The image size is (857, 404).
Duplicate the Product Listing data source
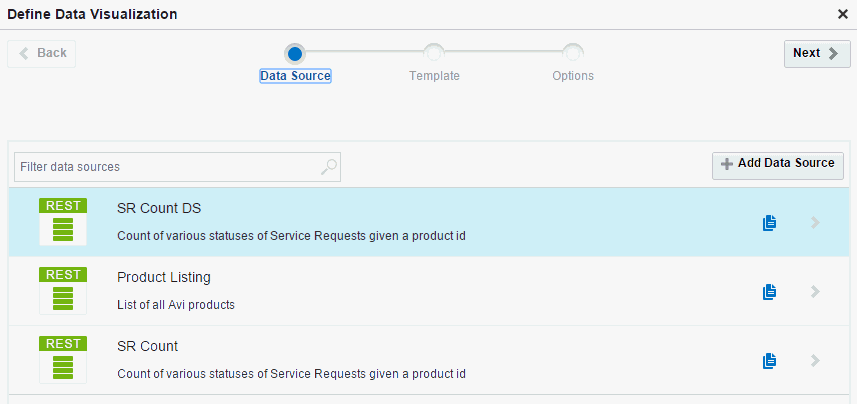(x=769, y=292)
